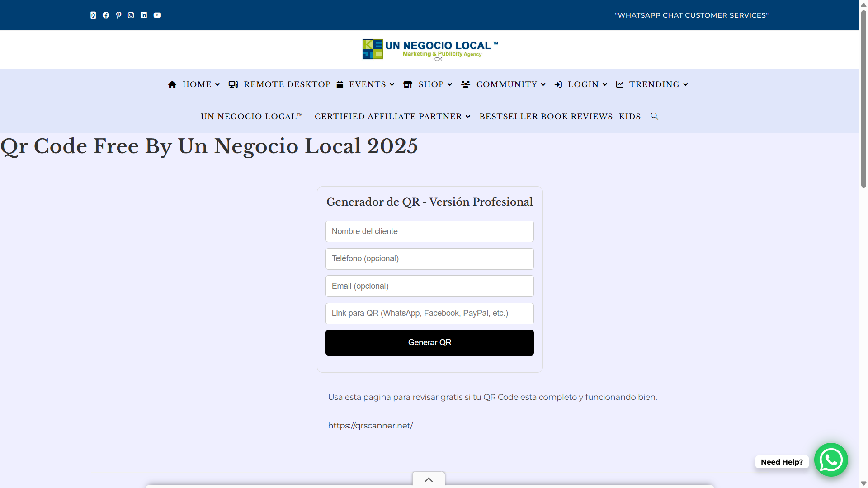The width and height of the screenshot is (868, 488).
Task: Open the Instagram social icon
Action: 131,15
